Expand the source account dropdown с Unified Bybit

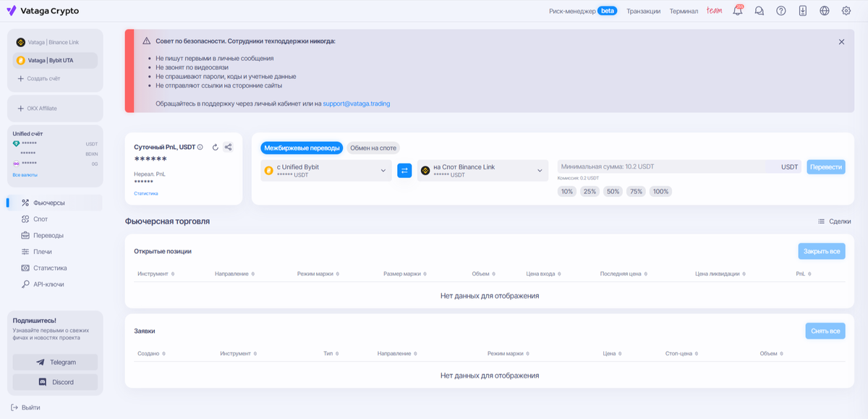[x=326, y=171]
